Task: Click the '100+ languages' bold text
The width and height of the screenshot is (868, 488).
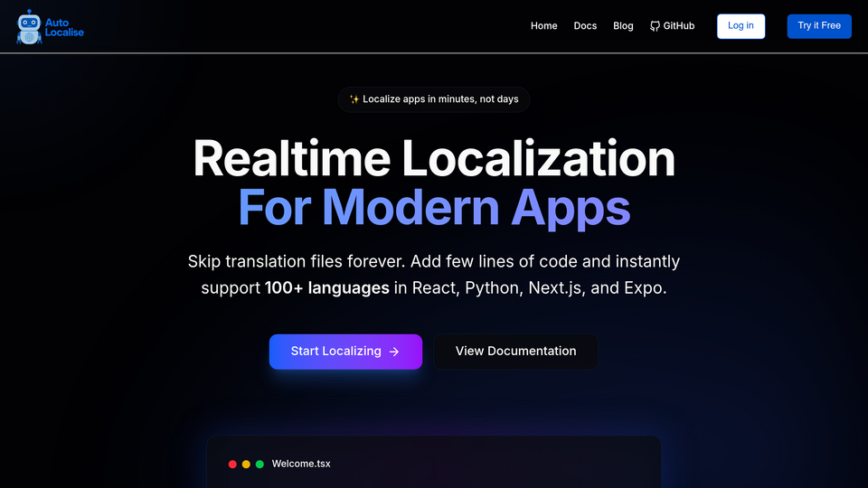Action: point(326,287)
